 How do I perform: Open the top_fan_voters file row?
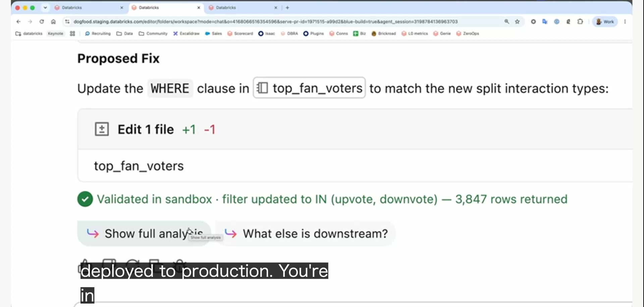coord(355,166)
